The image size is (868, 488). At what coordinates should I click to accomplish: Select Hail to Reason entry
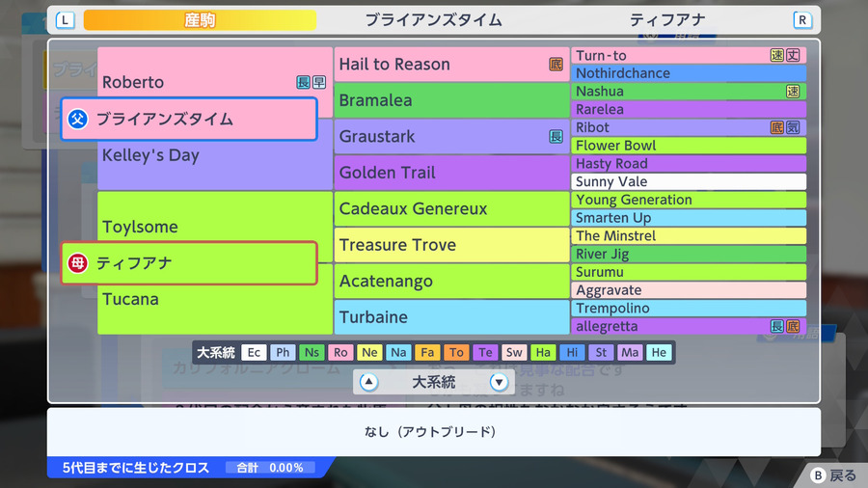(451, 65)
